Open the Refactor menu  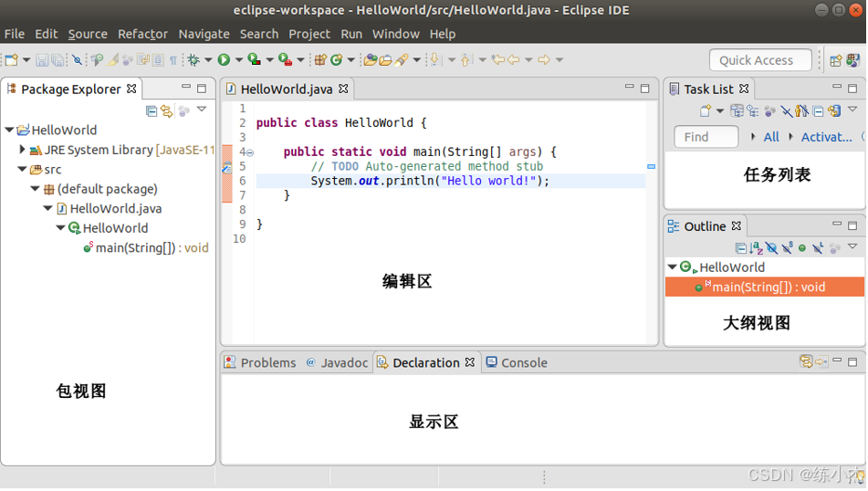pos(142,35)
